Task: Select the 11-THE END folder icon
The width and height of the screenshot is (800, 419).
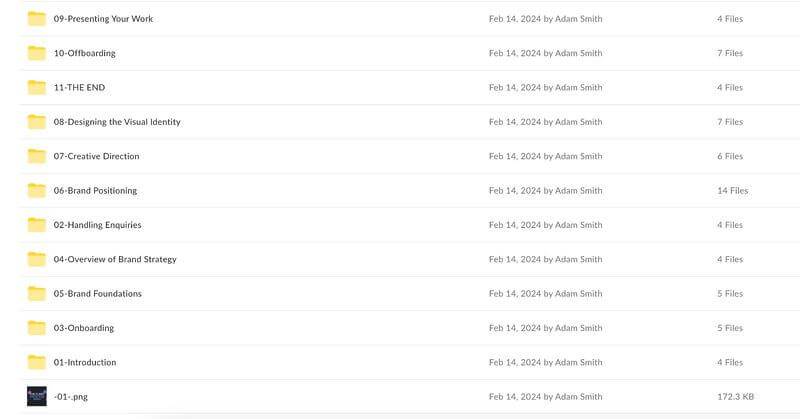Action: click(x=36, y=87)
